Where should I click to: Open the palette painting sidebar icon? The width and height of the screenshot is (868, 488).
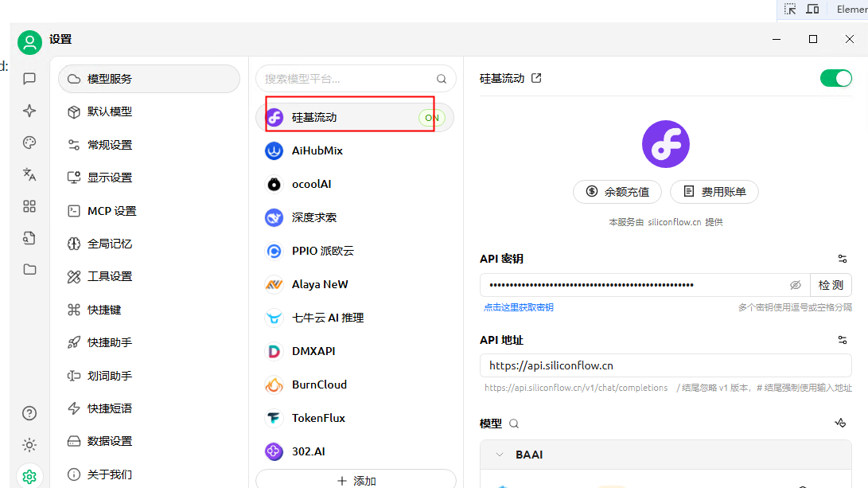30,143
